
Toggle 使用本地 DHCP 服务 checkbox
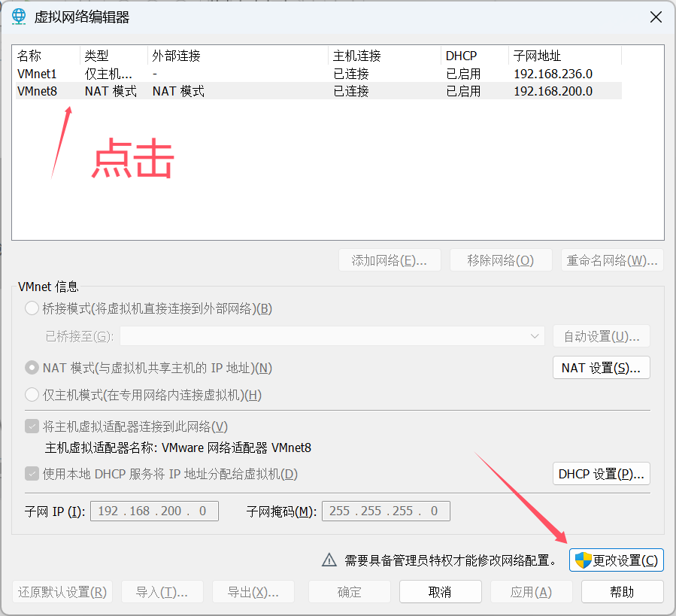32,474
